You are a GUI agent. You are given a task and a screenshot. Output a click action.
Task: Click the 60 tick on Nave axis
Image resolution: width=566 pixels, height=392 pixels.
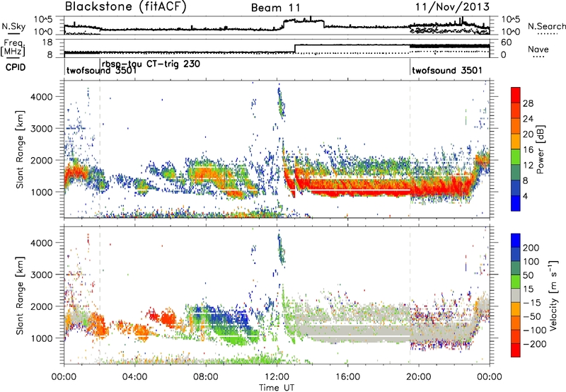507,42
